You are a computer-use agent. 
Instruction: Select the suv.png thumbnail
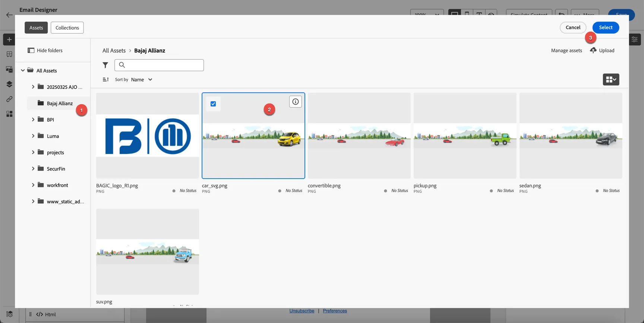pos(148,252)
